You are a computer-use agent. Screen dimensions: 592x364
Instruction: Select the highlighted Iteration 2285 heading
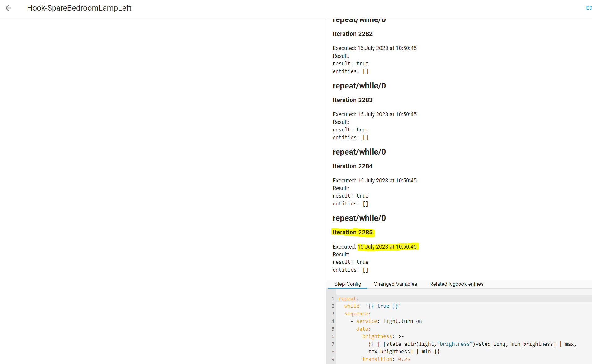tap(352, 232)
